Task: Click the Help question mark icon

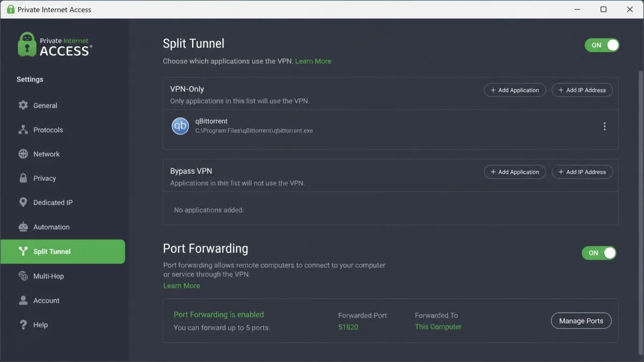Action: (x=23, y=324)
